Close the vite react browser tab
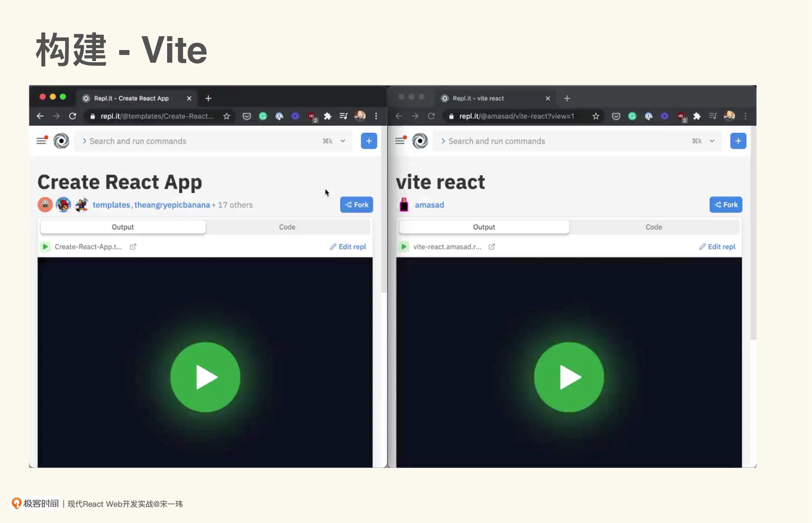812x523 pixels. (548, 98)
